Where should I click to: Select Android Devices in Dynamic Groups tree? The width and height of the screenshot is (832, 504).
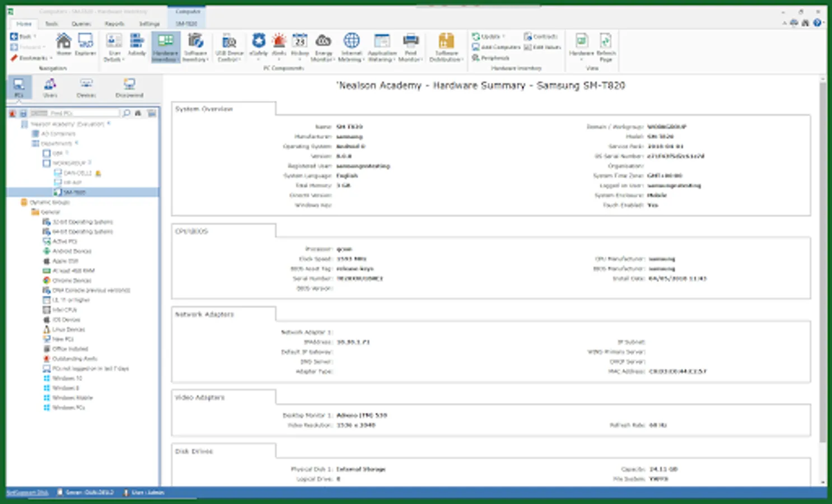(x=71, y=251)
